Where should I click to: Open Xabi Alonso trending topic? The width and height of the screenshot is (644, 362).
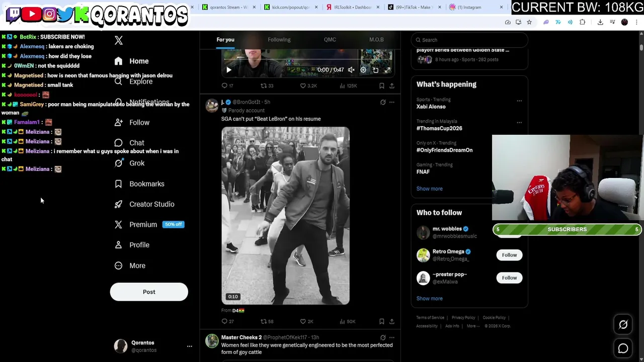click(x=431, y=107)
